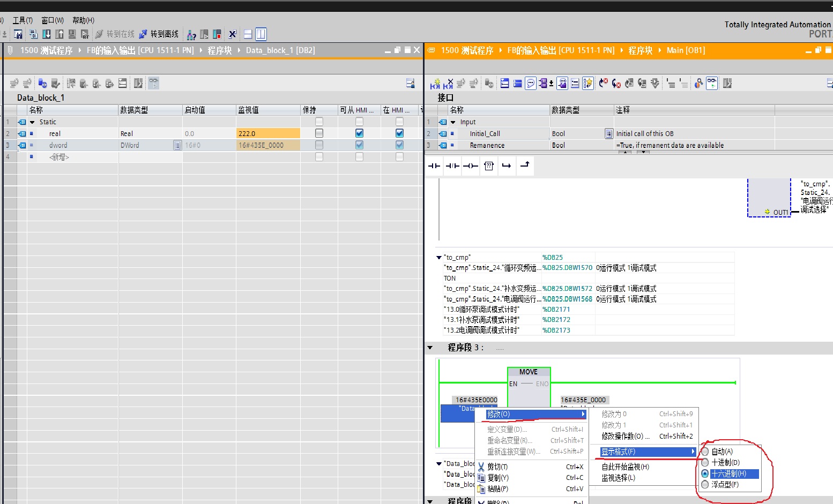
Task: Insert an empty box instruction
Action: click(x=488, y=166)
